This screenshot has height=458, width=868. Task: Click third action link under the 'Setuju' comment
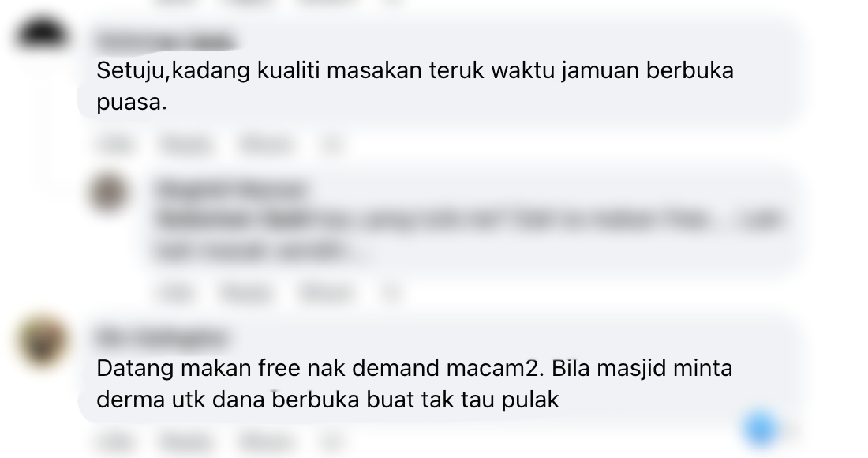click(267, 145)
